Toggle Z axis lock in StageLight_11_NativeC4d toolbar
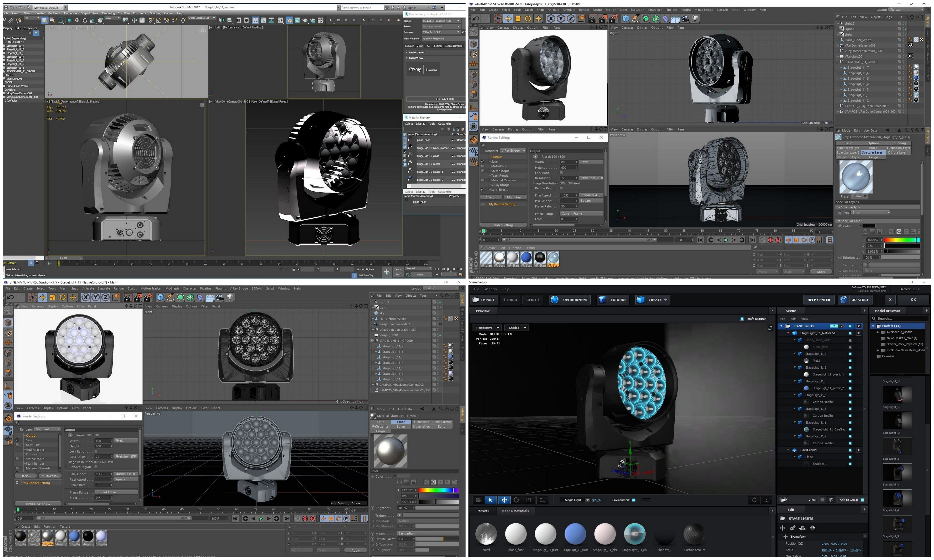 point(105,297)
